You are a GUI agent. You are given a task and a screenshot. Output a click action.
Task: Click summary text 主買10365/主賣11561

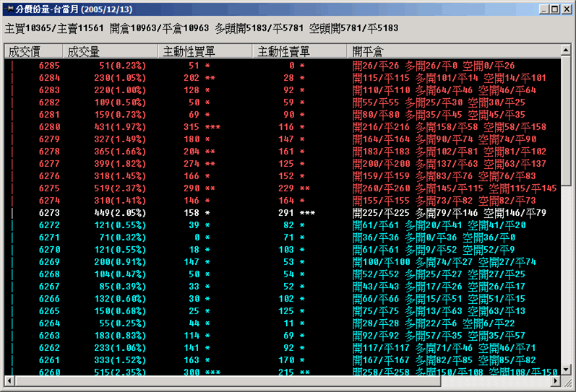pos(54,28)
